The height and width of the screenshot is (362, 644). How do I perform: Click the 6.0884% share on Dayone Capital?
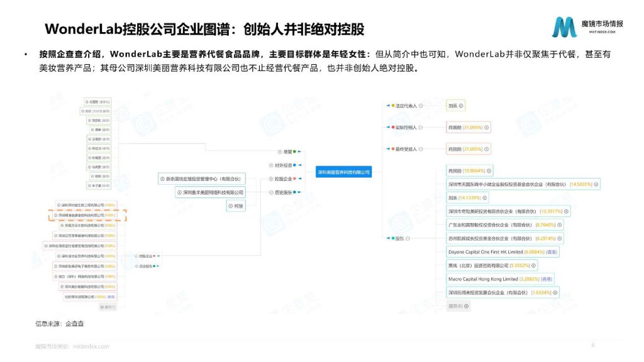pos(535,252)
